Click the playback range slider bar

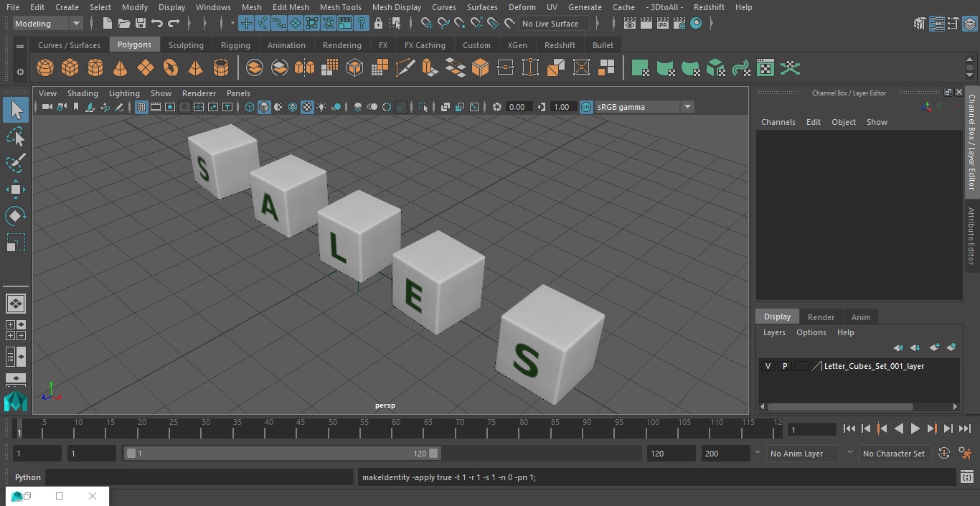pyautogui.click(x=282, y=454)
